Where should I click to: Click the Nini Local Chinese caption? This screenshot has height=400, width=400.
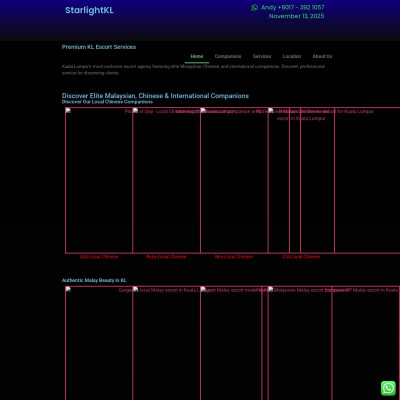click(x=234, y=257)
